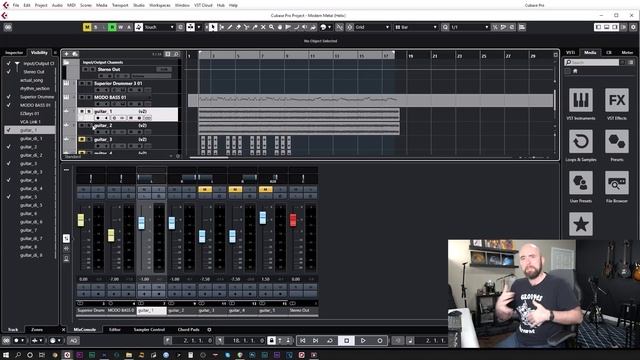The width and height of the screenshot is (640, 360).
Task: Activate the Cycle loop button
Action: [330, 340]
